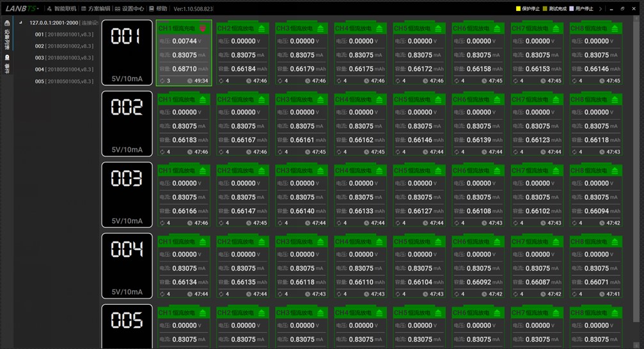The width and height of the screenshot is (644, 349).
Task: Click the yellow 保护停止 legend swatch
Action: [518, 8]
